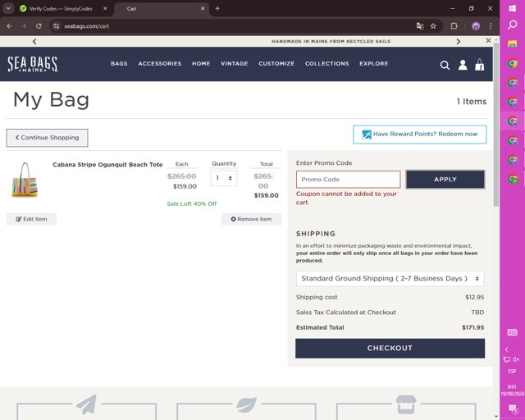Open the tab search dropdown arrow
The width and height of the screenshot is (525, 420).
pyautogui.click(x=8, y=8)
